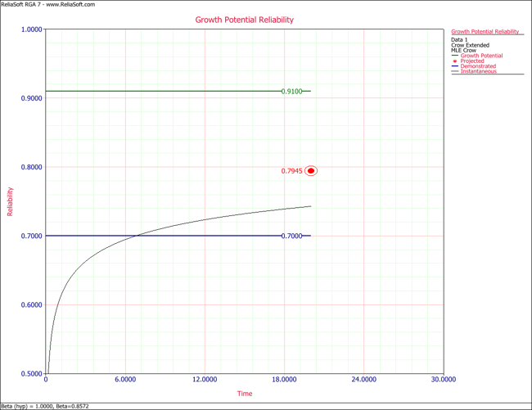Select the Instantaneous legend label
The height and width of the screenshot is (410, 532).
[478, 71]
